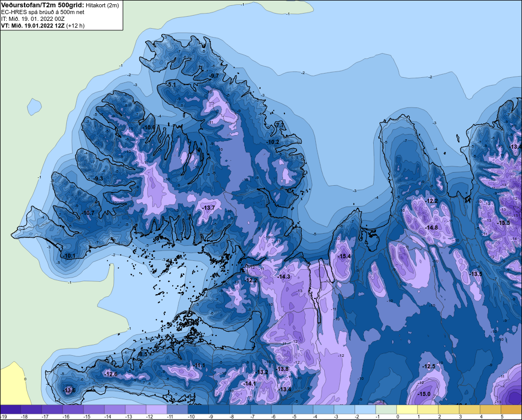The width and height of the screenshot is (522, 420).
Task: Click the -13.8 temperature label
Action: tap(282, 369)
